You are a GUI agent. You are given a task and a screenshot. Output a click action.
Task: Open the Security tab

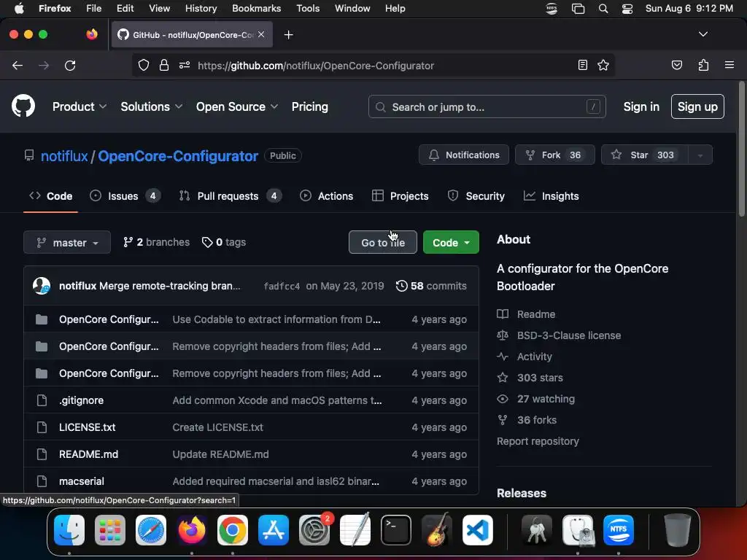pyautogui.click(x=476, y=195)
